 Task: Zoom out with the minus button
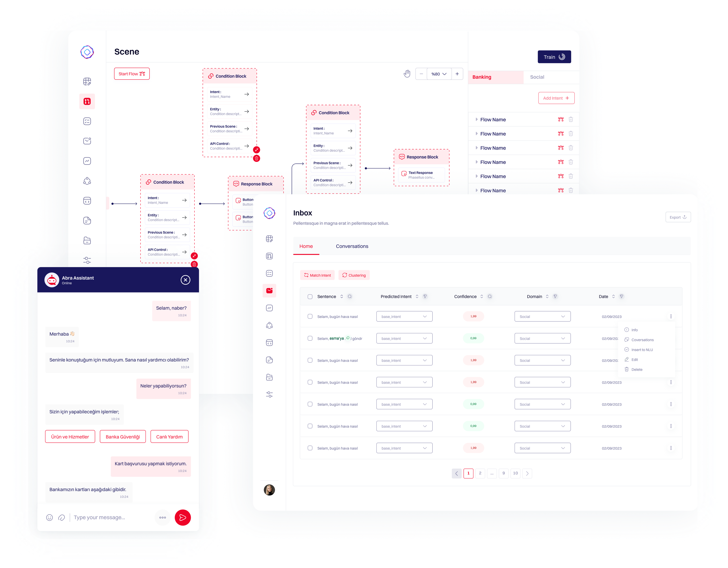(421, 74)
